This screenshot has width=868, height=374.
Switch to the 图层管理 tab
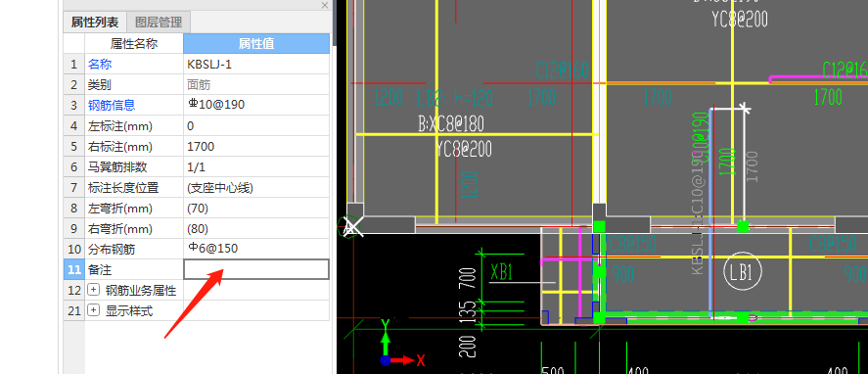(x=159, y=23)
